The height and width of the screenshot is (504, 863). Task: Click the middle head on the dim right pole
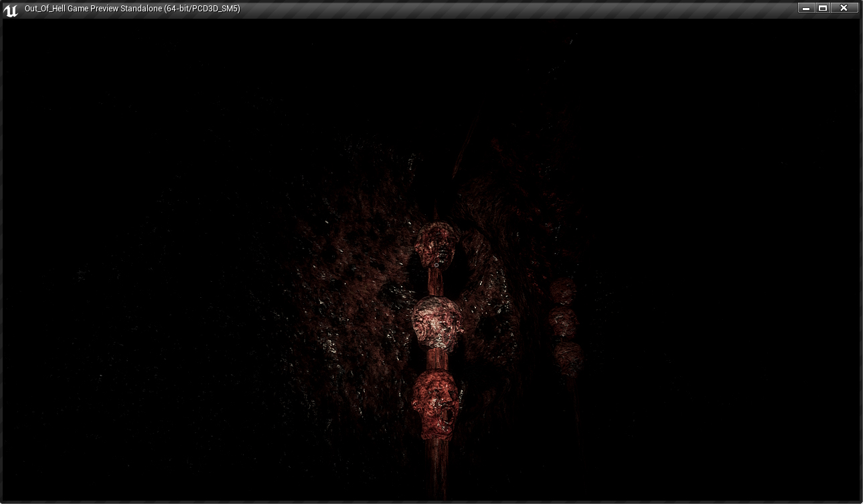coord(563,323)
